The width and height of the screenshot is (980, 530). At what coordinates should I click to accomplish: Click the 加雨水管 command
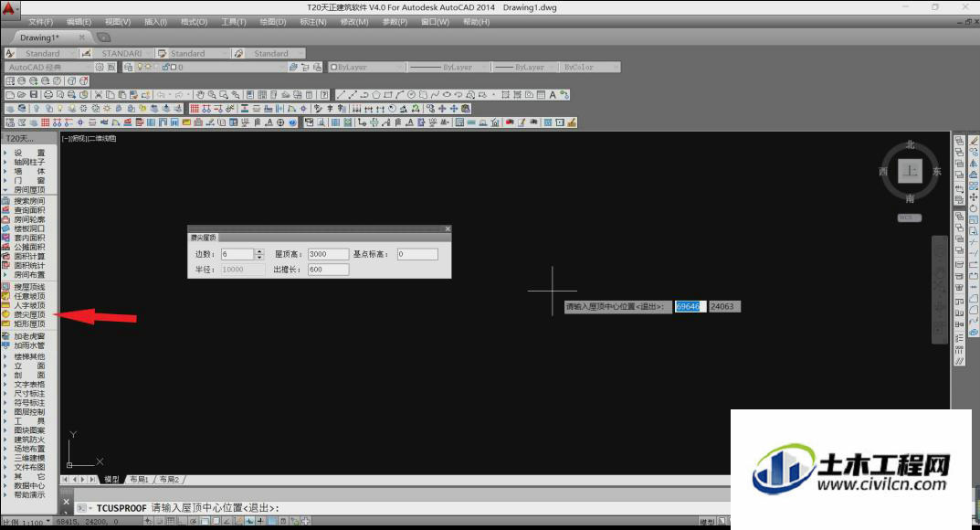29,345
